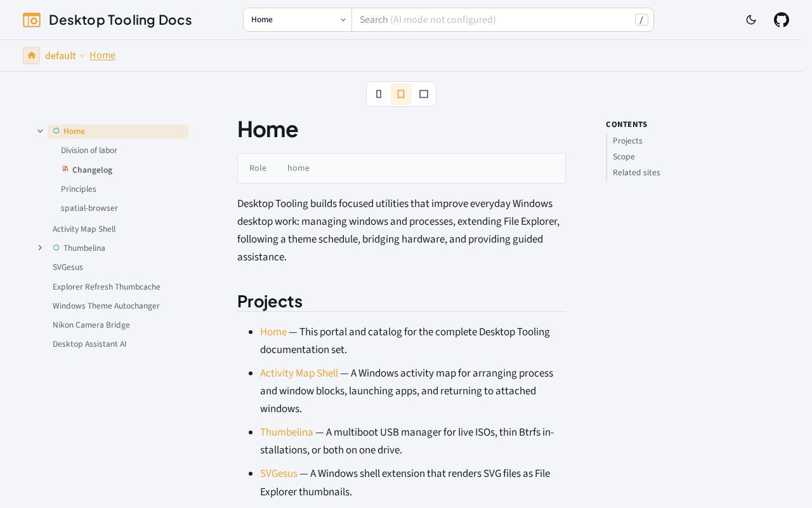Click the slash shortcut key badge in search

pos(641,20)
